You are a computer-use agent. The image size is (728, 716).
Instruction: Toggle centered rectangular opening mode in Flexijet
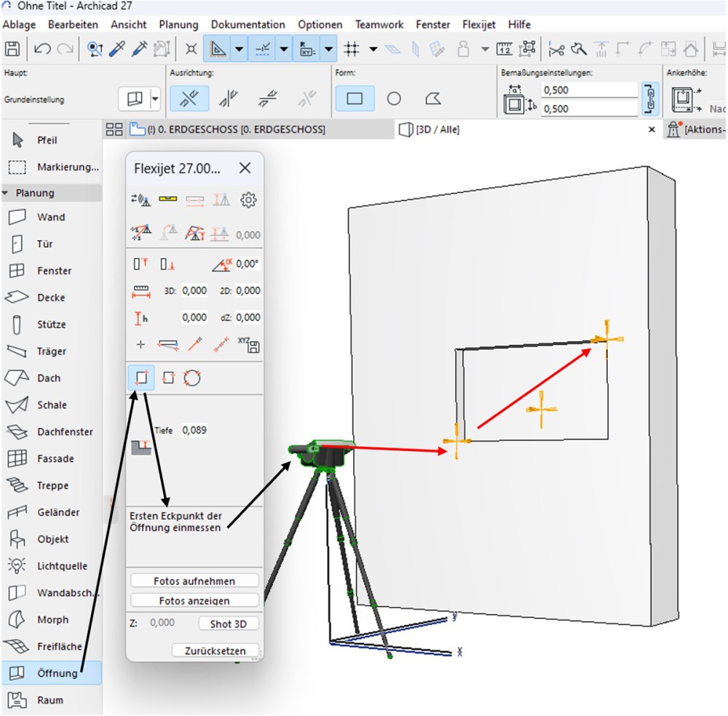click(x=168, y=378)
